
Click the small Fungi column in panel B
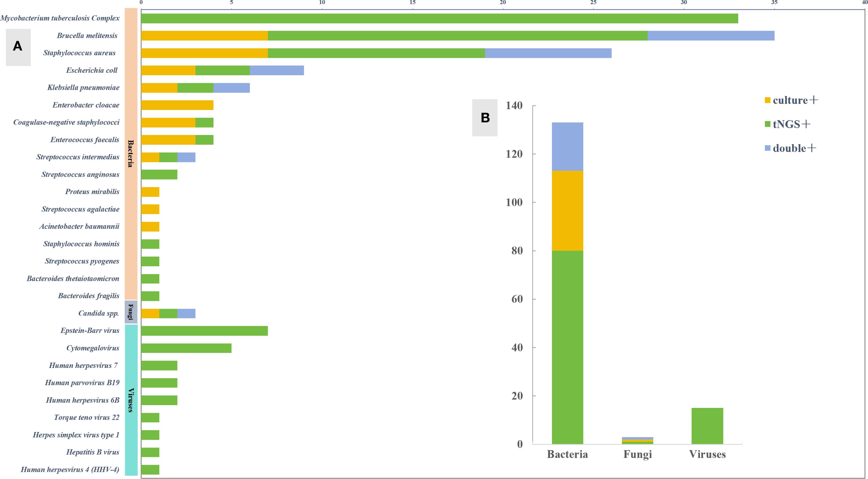pos(638,441)
